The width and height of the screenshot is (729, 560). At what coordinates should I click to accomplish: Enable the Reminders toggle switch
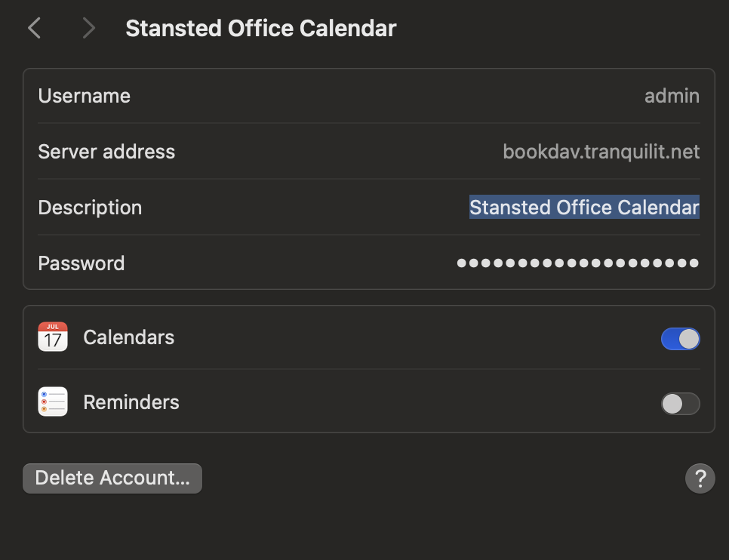pyautogui.click(x=680, y=404)
